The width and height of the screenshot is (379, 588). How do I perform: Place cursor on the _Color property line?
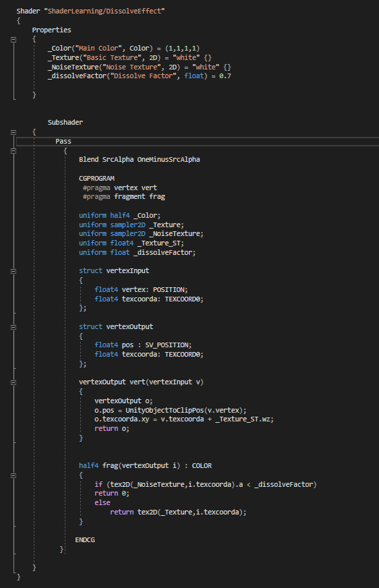(x=123, y=49)
